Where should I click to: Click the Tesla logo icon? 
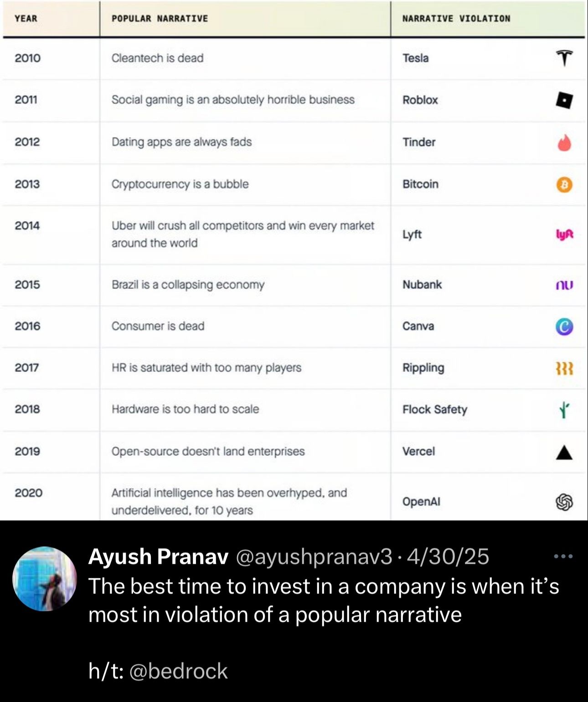[564, 58]
